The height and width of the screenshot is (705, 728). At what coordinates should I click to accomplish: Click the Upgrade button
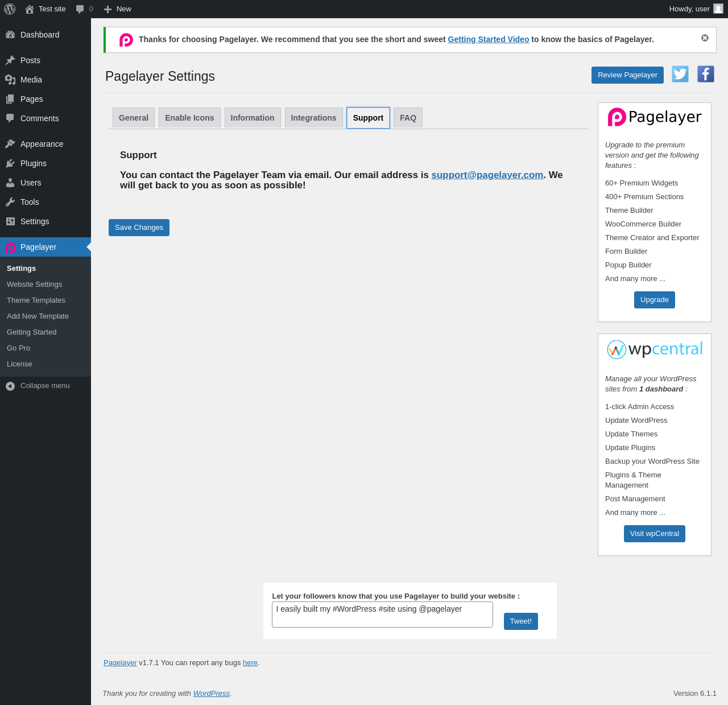point(655,300)
